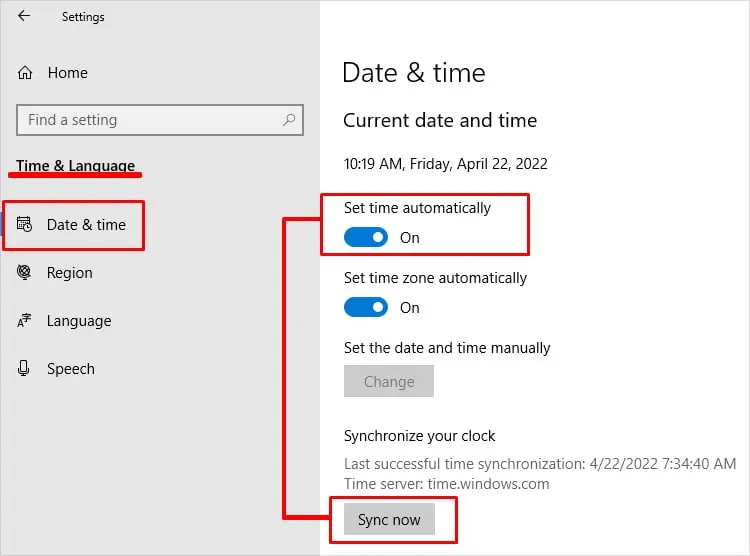
Task: Click Last successful time synchronization text
Action: [x=540, y=464]
